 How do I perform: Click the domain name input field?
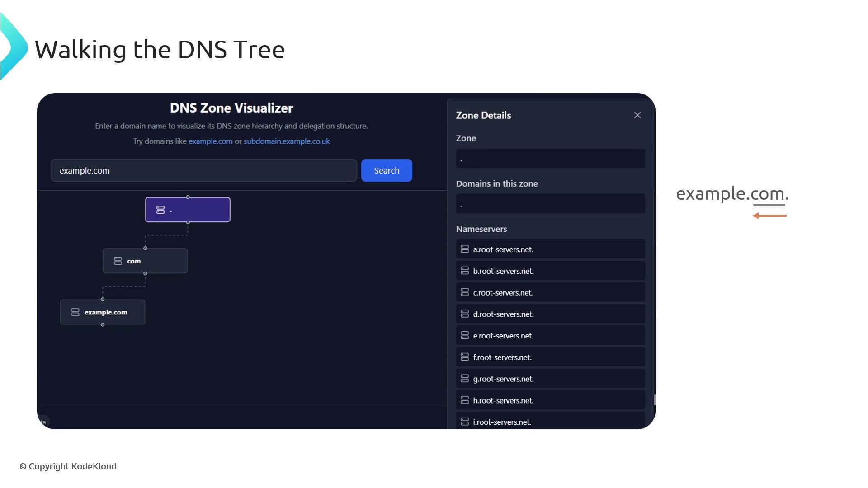click(203, 171)
